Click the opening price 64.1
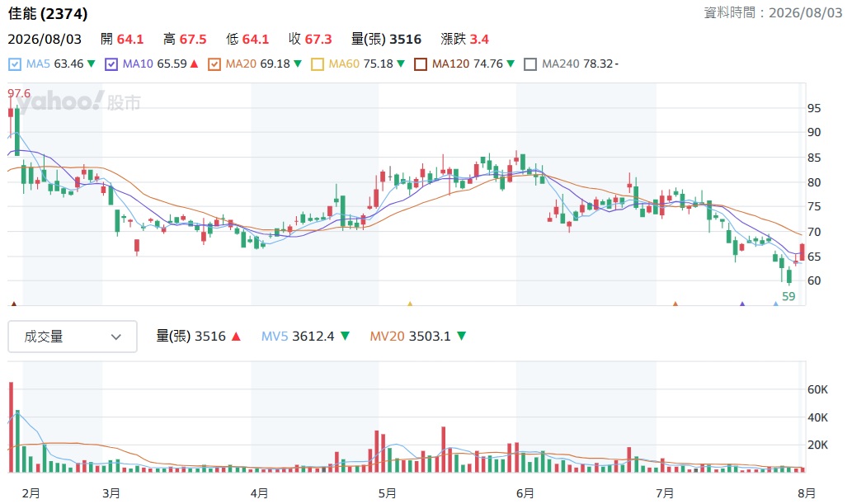 point(130,40)
